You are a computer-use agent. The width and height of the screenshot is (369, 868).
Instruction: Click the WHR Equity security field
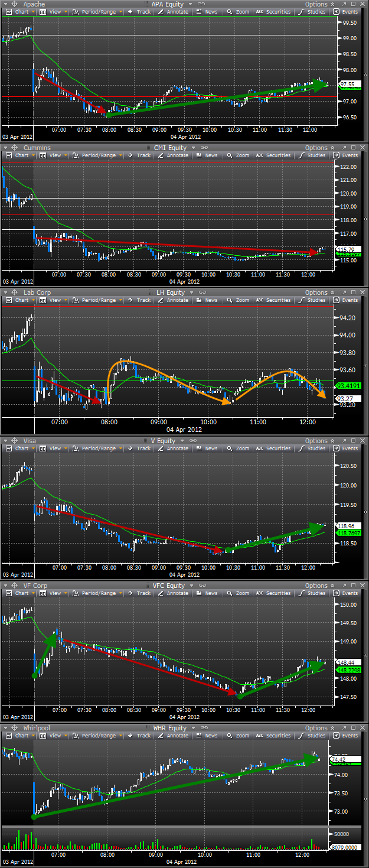tap(169, 728)
